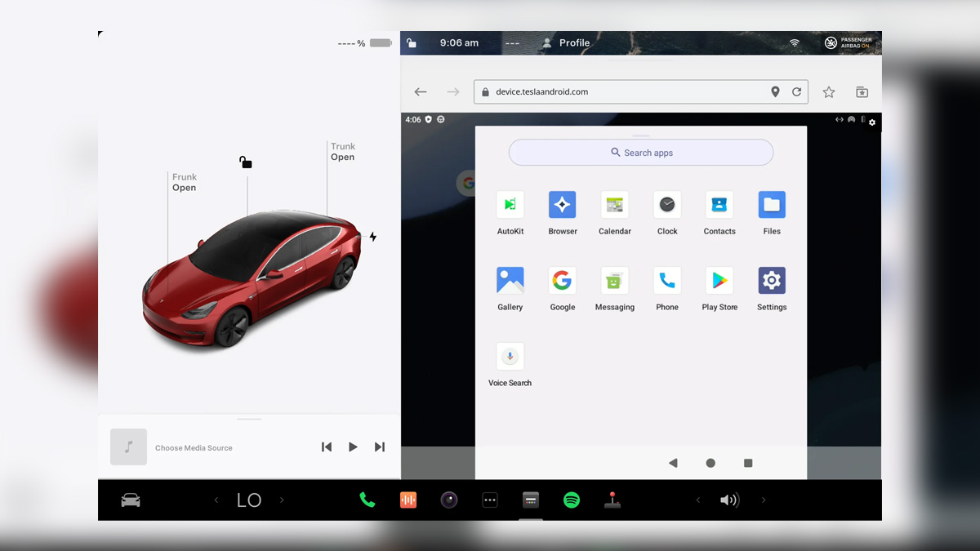980x551 pixels.
Task: Click the Google search widget behind drawer
Action: point(466,183)
